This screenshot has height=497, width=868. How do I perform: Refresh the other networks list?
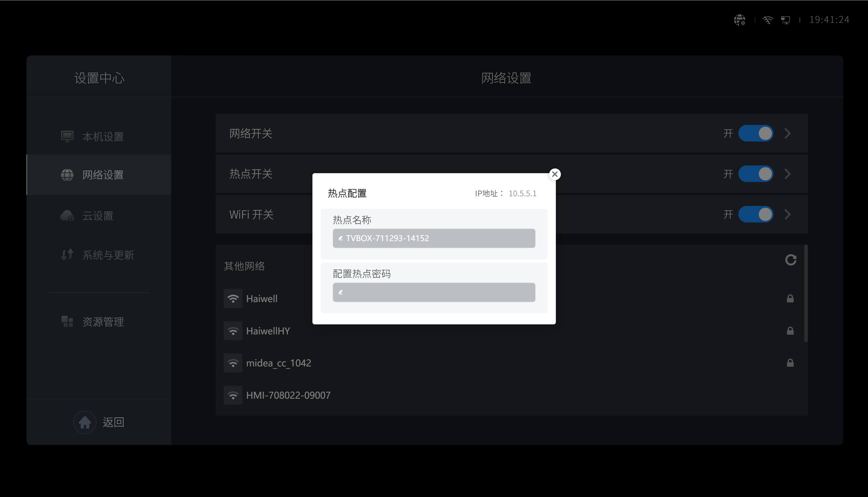tap(791, 260)
